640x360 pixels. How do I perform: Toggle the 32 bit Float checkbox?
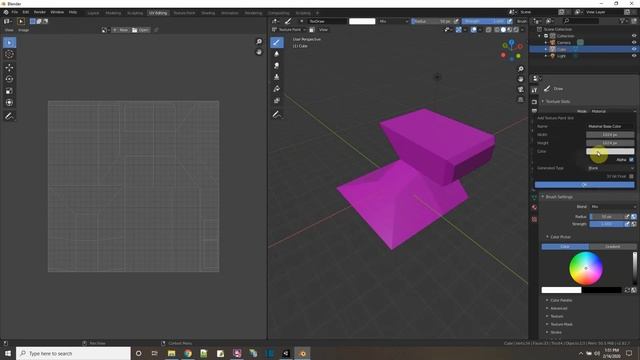[631, 176]
